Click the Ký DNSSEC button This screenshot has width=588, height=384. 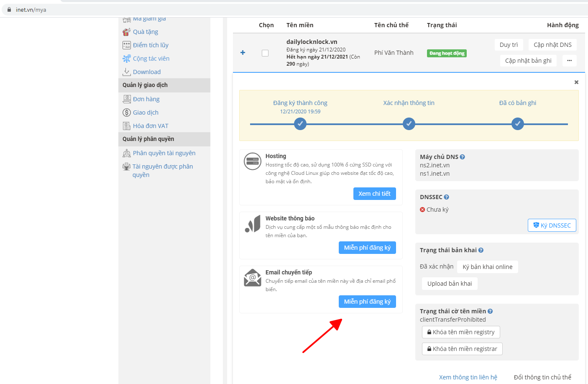click(552, 225)
